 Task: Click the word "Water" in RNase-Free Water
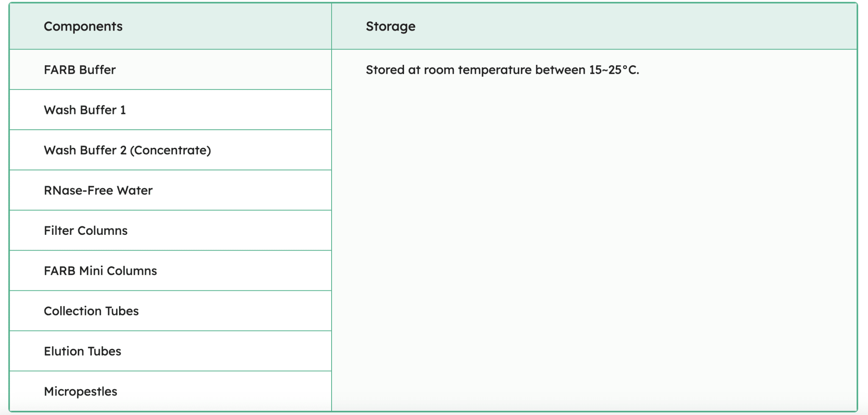pyautogui.click(x=135, y=191)
